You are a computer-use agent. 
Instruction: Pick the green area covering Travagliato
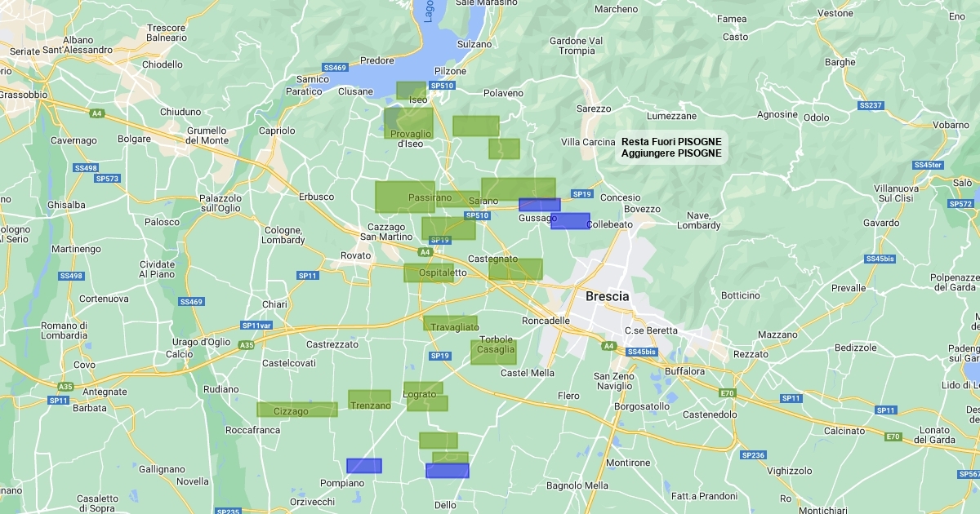tap(450, 323)
